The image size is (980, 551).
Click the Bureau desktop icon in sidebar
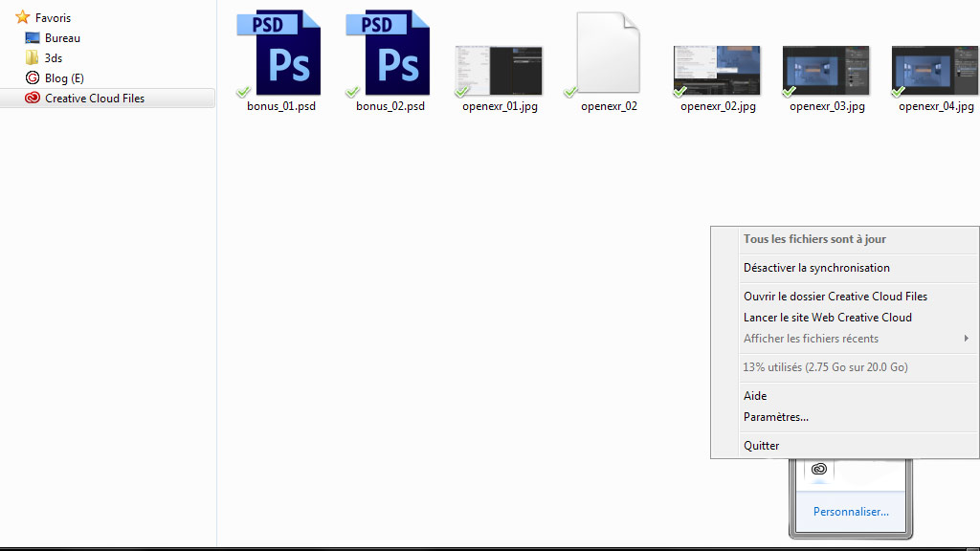pyautogui.click(x=33, y=38)
